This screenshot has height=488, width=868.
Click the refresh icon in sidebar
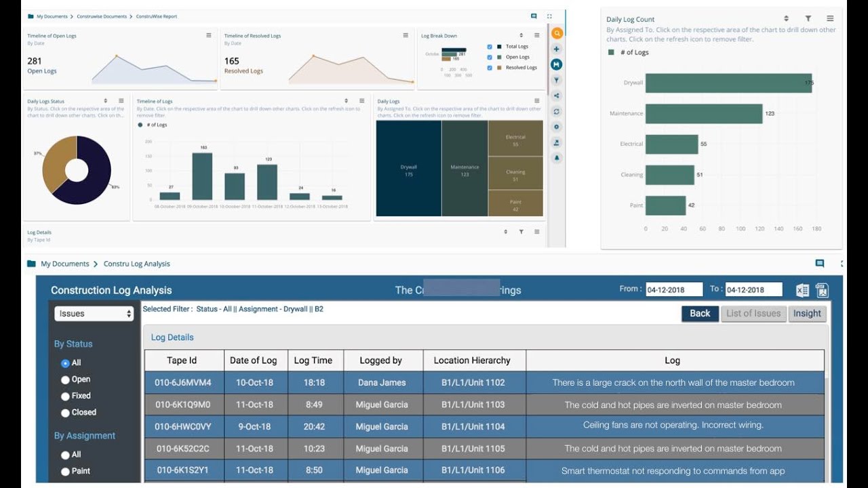[557, 111]
